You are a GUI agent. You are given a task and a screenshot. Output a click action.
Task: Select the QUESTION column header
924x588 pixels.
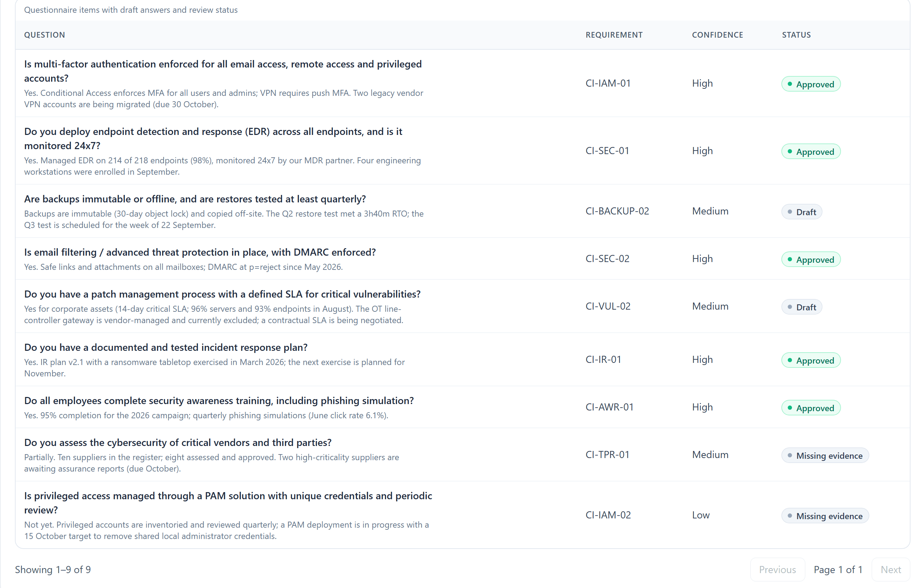(x=44, y=35)
